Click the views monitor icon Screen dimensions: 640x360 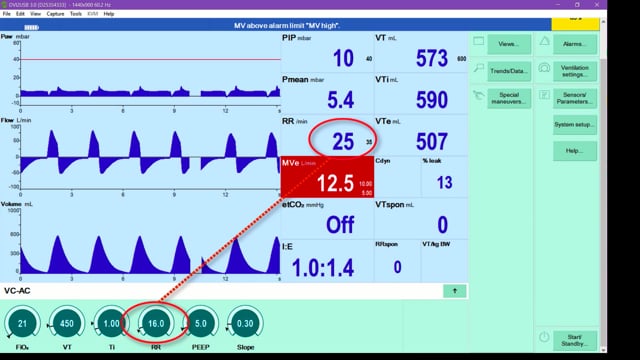click(478, 41)
